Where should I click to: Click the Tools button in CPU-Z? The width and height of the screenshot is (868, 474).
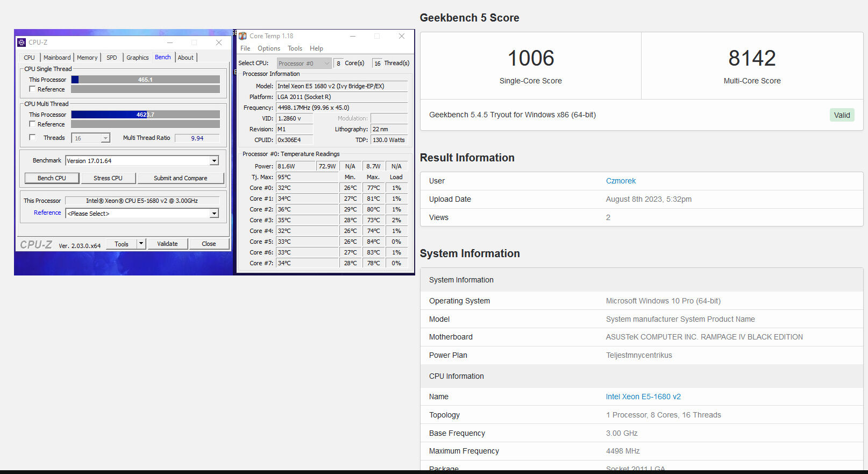point(122,244)
